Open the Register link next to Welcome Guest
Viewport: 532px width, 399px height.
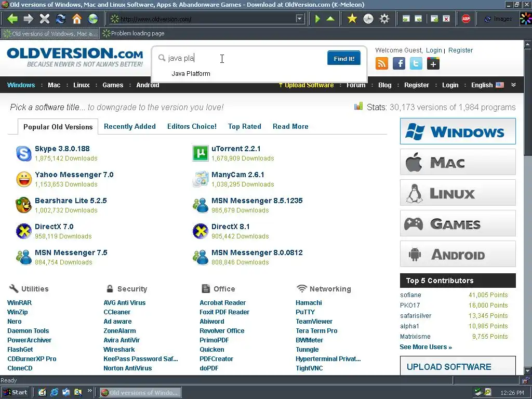(x=460, y=50)
